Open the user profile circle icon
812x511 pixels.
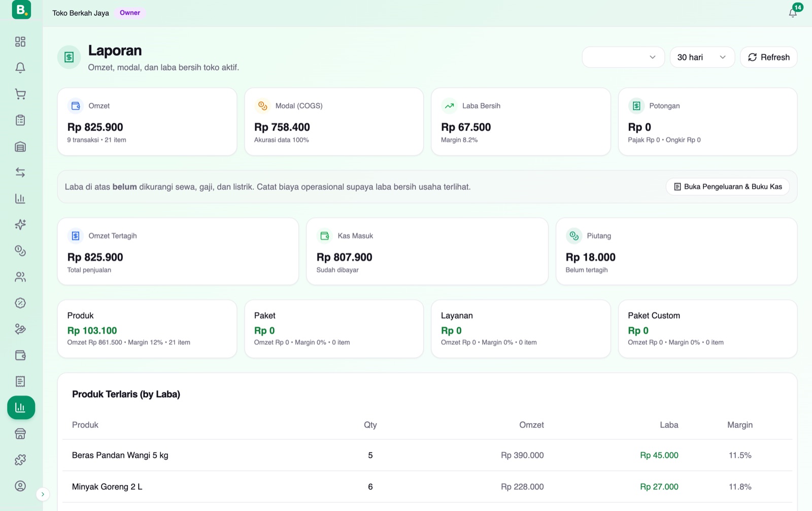pyautogui.click(x=20, y=486)
